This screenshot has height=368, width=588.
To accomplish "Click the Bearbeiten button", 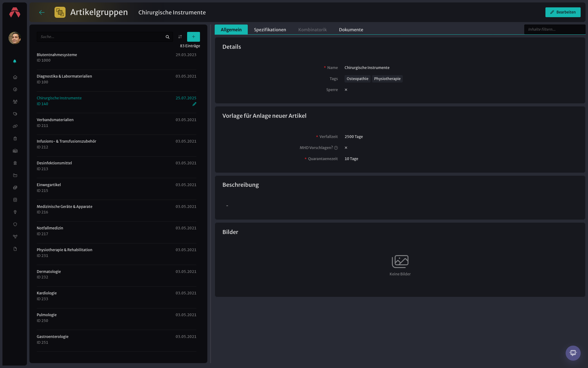I will tap(563, 12).
